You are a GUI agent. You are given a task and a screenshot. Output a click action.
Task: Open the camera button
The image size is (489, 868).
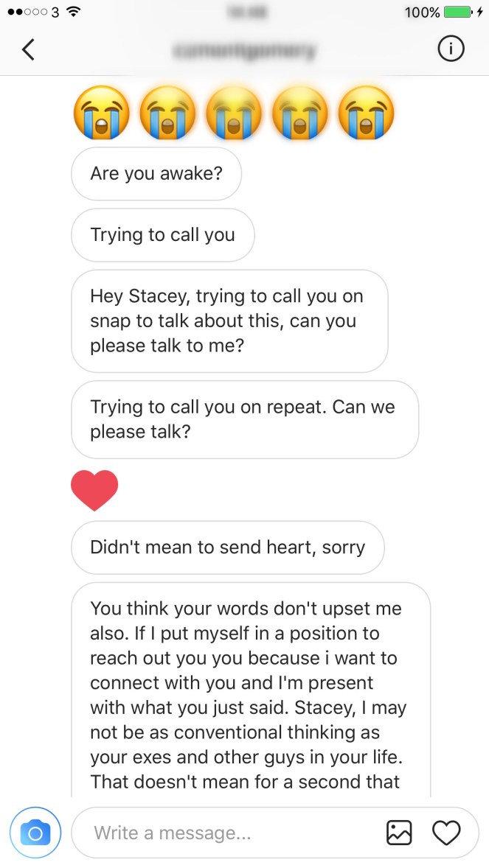[x=35, y=833]
